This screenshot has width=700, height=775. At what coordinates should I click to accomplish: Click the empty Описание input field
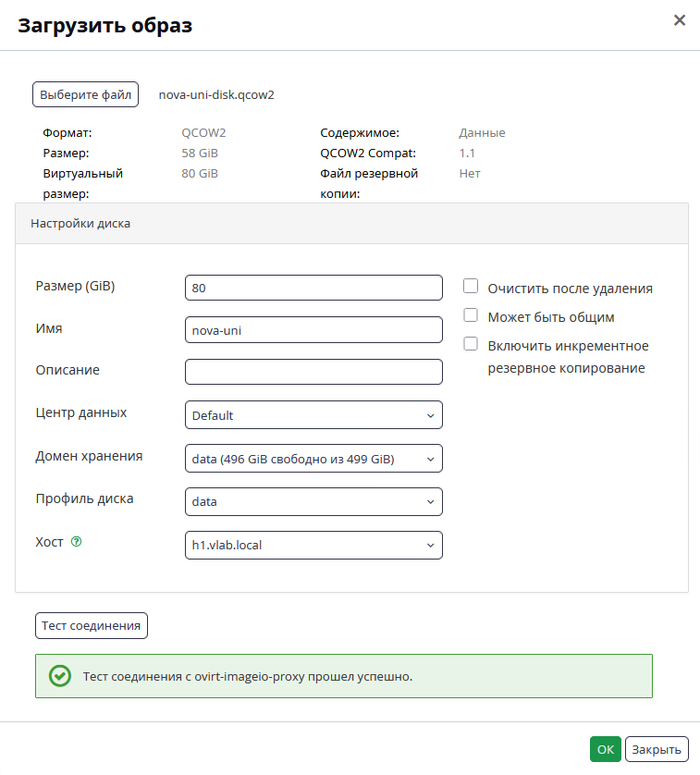click(x=313, y=372)
